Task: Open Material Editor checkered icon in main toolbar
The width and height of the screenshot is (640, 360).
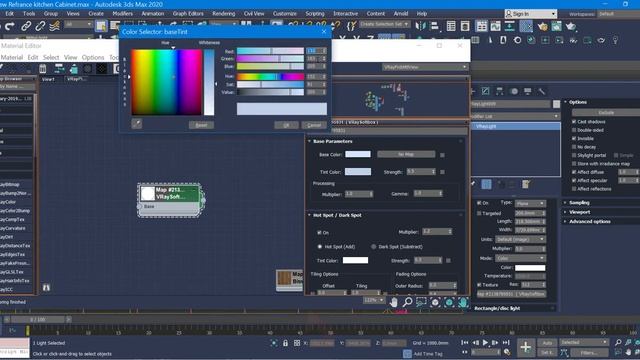Action: point(526,27)
